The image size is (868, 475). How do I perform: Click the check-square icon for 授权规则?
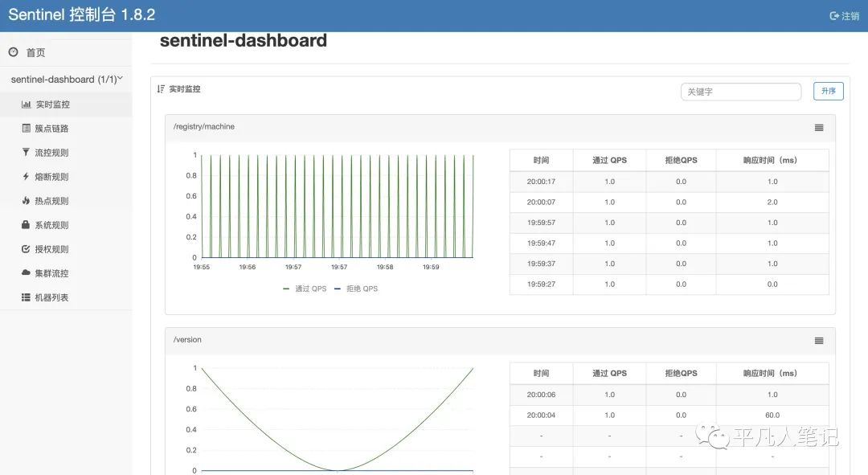pyautogui.click(x=26, y=248)
